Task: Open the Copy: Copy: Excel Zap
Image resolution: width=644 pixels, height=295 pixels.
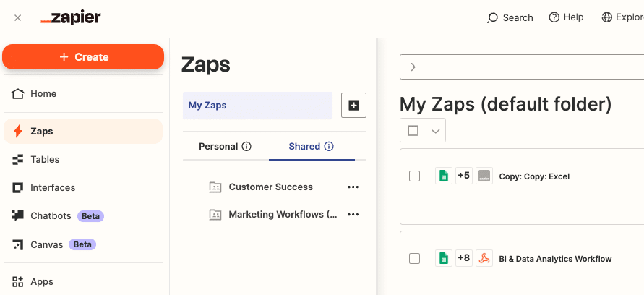Action: pyautogui.click(x=534, y=176)
